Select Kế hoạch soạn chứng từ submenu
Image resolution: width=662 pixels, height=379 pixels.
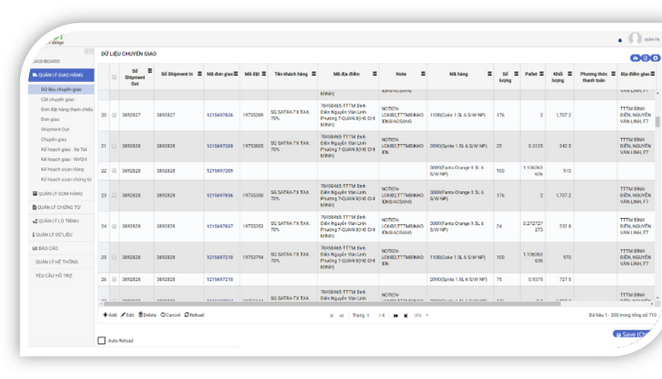click(66, 179)
